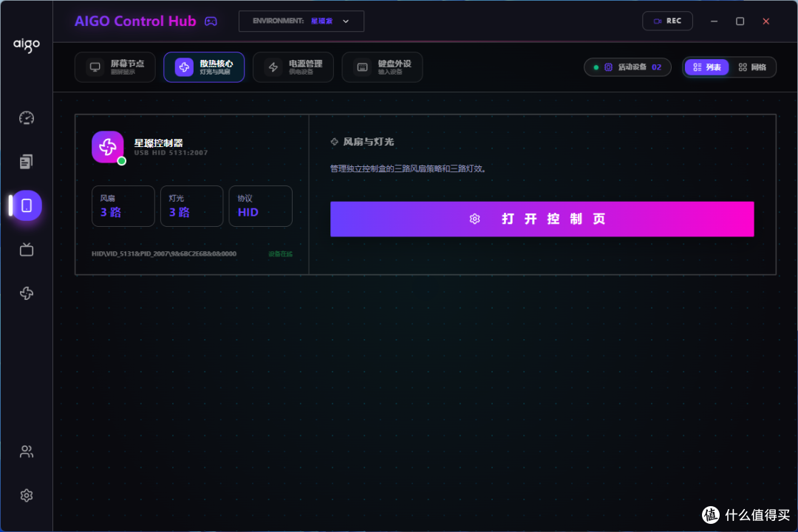Viewport: 798px width, 532px height.
Task: Click the 打开控制页 button
Action: [542, 219]
